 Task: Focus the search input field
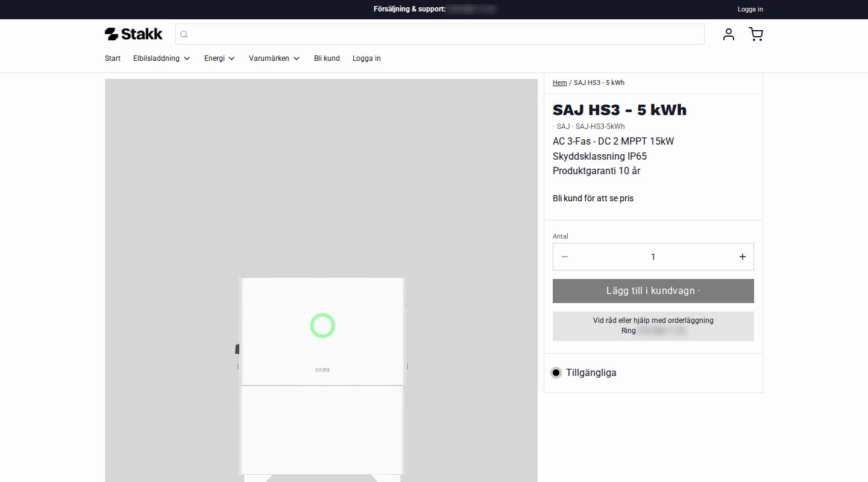(440, 34)
